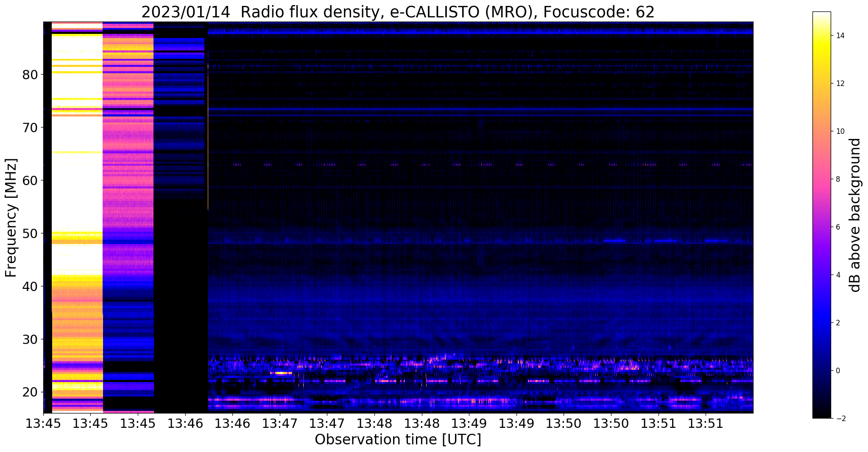Click the frequency tick label 30
Viewport: 868px width, 452px height.
(30, 340)
